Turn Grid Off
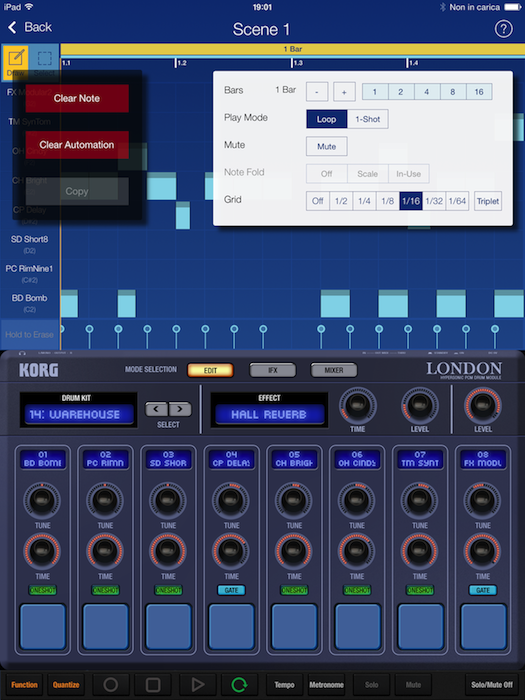525x700 pixels. pos(317,201)
